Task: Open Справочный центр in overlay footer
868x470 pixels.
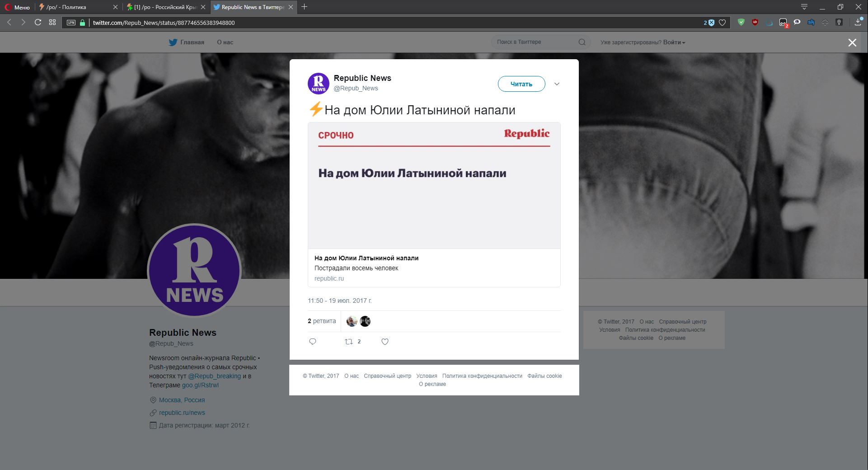Action: (x=388, y=376)
